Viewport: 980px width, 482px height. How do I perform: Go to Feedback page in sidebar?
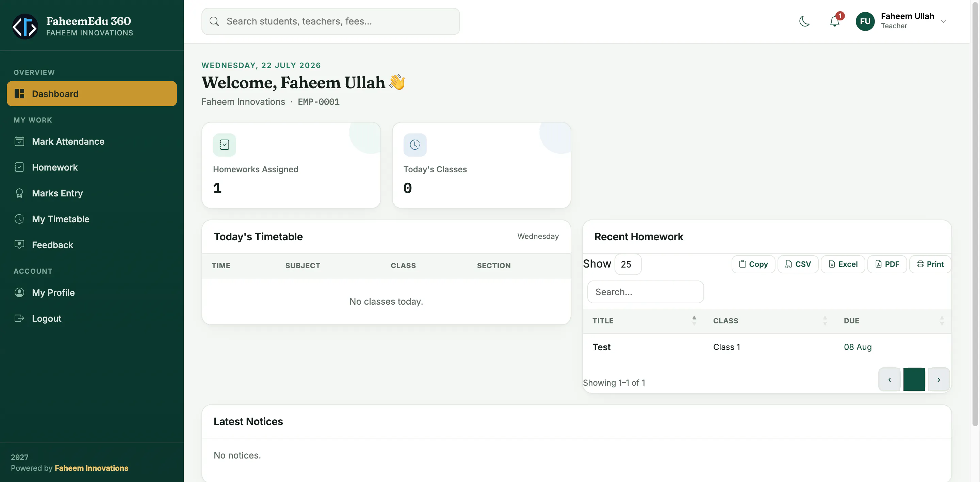(92, 245)
